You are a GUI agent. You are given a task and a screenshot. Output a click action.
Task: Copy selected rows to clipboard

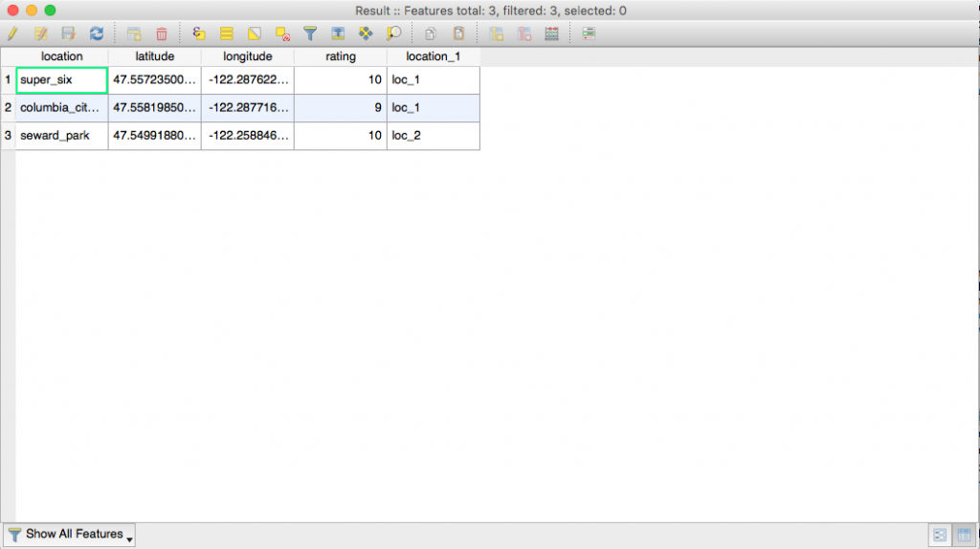(x=431, y=33)
